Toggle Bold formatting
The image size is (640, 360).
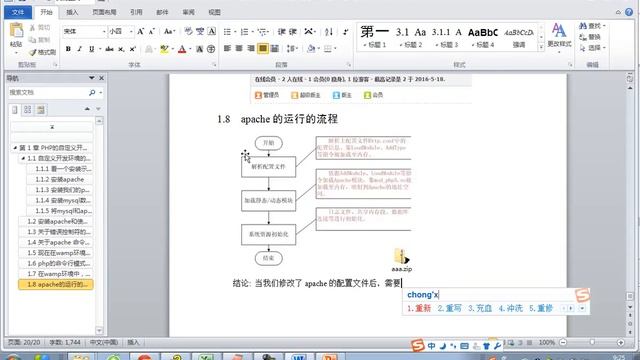(68, 49)
